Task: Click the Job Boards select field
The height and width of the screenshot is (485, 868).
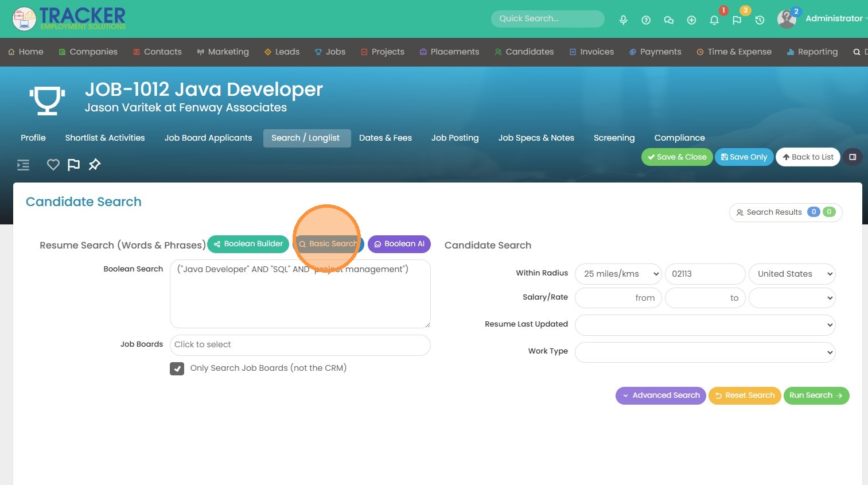Action: tap(299, 345)
